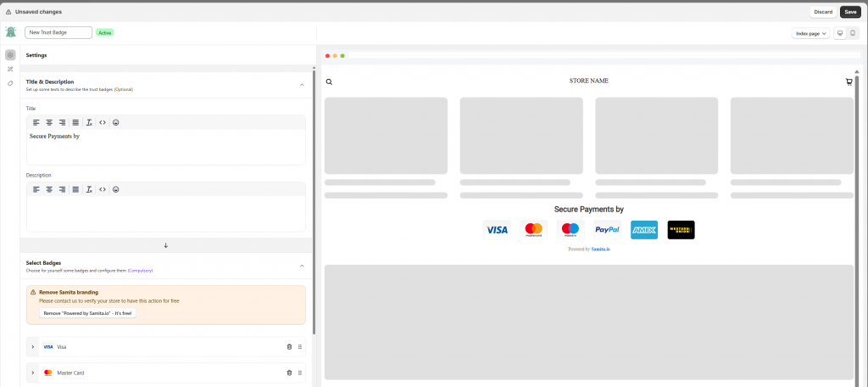This screenshot has height=387, width=868.
Task: Align Title text left
Action: click(x=36, y=122)
